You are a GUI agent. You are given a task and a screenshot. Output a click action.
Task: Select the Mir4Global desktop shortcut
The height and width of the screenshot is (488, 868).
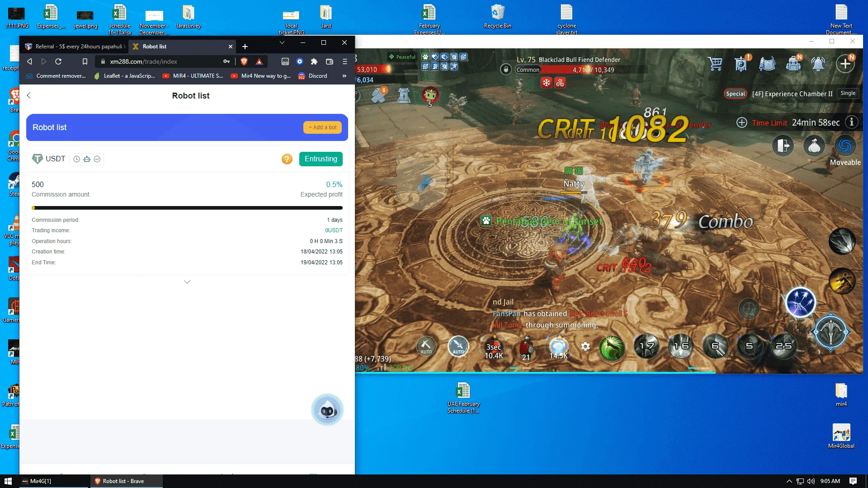click(x=841, y=436)
